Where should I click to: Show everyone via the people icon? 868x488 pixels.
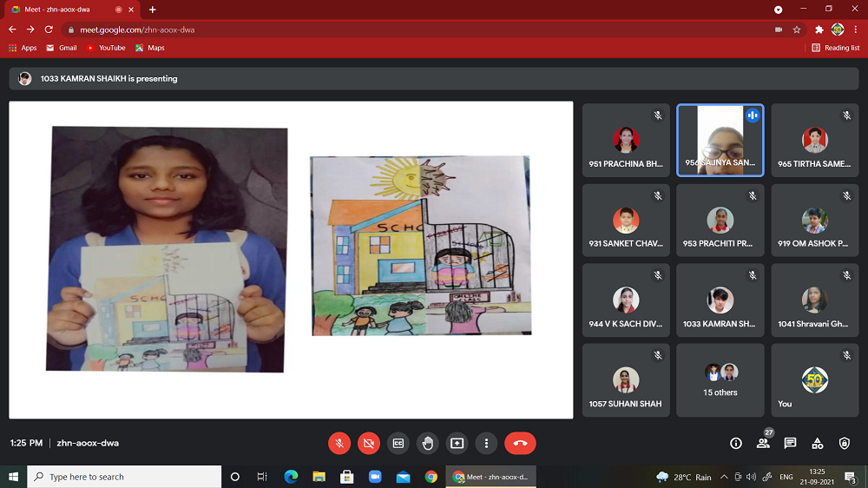(x=763, y=443)
